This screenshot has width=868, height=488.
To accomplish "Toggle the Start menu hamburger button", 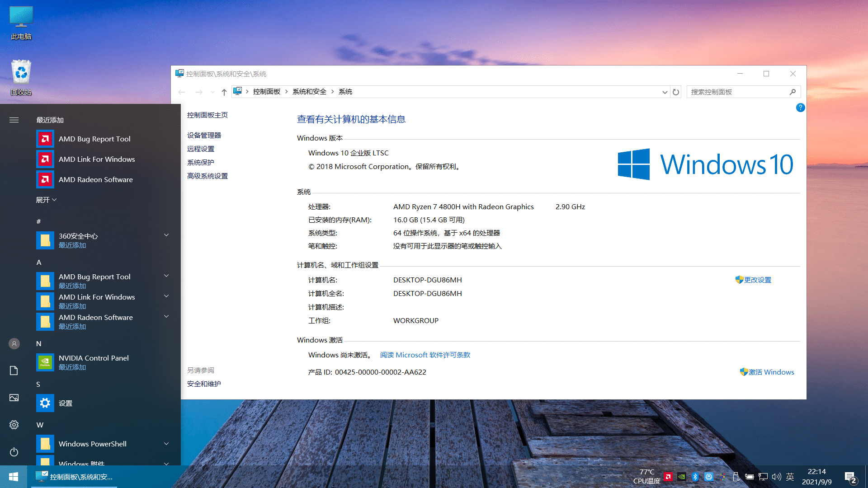I will pos(14,120).
